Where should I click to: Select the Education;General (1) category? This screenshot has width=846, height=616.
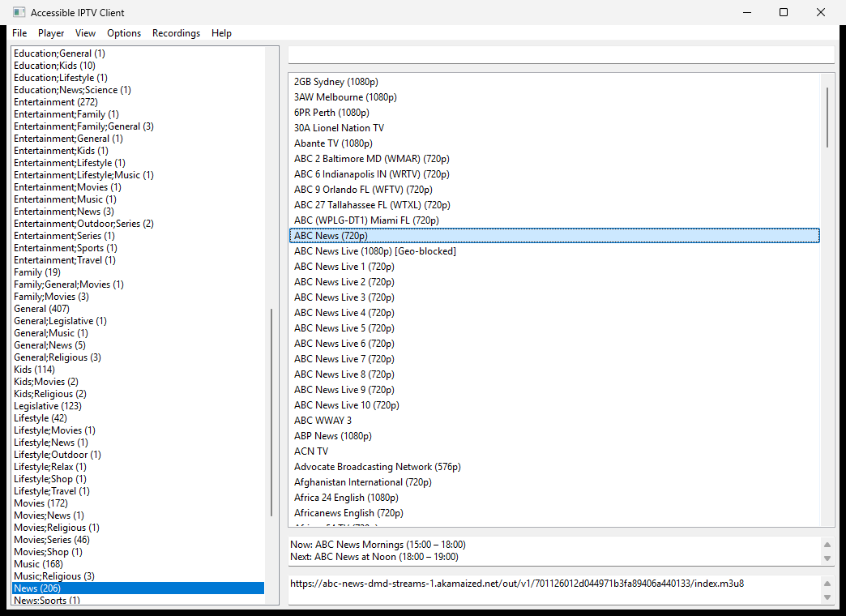(x=138, y=53)
